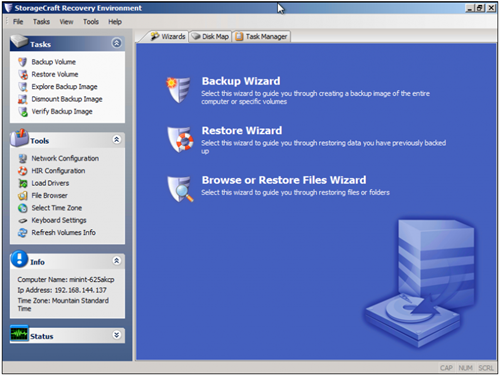Open File Browser tool link
The width and height of the screenshot is (500, 376).
pos(49,196)
